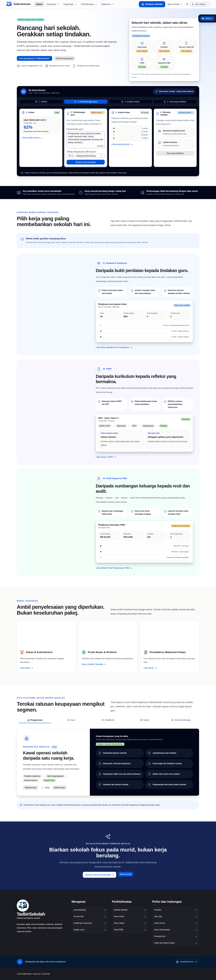Click the school building icon in the Pengurusan panel
Image resolution: width=216 pixels, height=980 pixels.
(26, 738)
